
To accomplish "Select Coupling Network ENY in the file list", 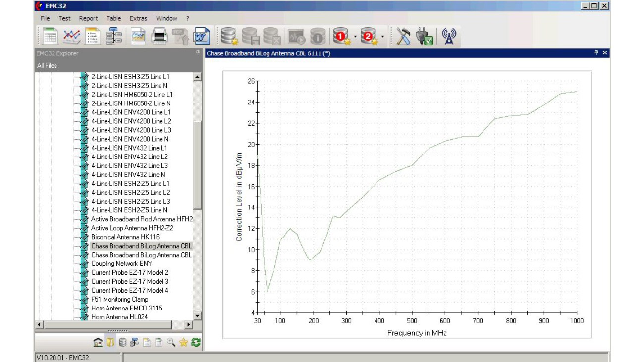I will click(x=122, y=264).
